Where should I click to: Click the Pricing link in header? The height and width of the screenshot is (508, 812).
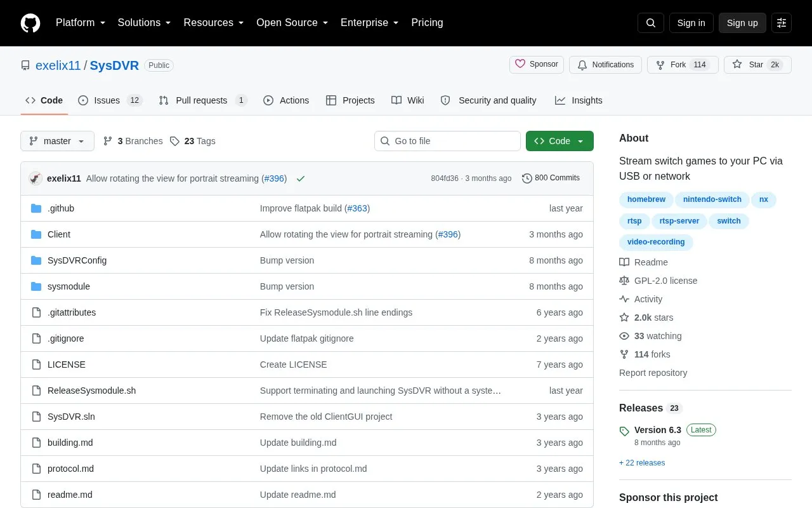(427, 23)
